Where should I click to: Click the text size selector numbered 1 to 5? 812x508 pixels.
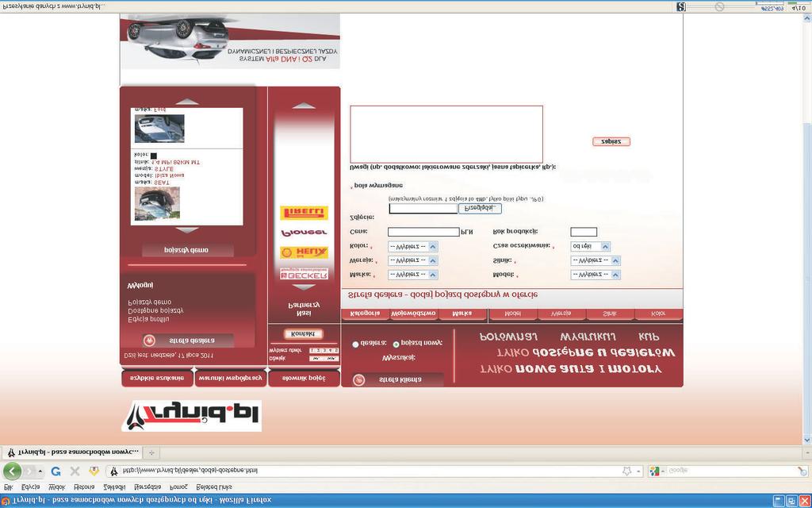tap(324, 351)
